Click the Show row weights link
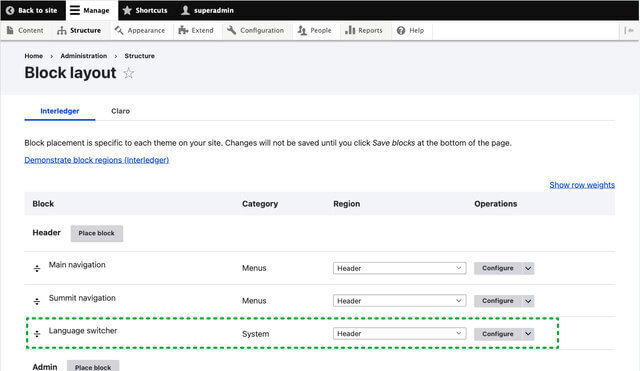Screen dimensions: 640x371 pyautogui.click(x=582, y=185)
